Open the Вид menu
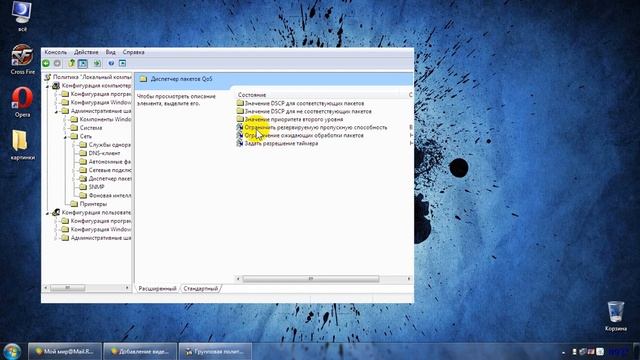640x360 pixels. (x=111, y=52)
